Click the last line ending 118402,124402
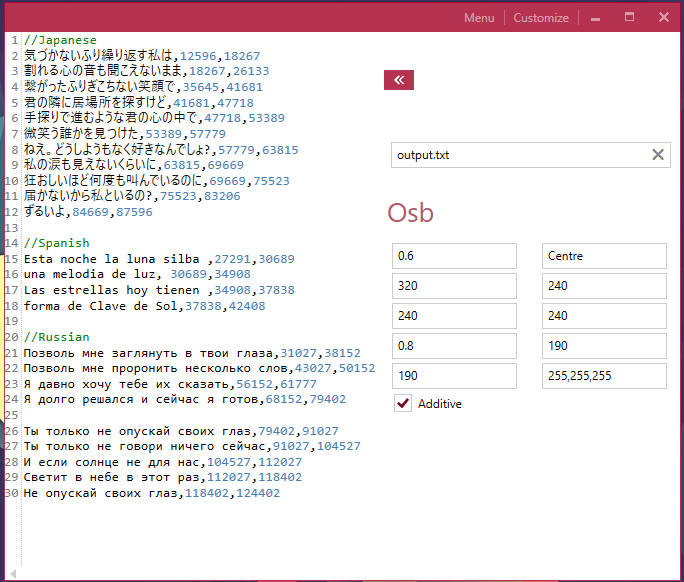 [x=152, y=493]
